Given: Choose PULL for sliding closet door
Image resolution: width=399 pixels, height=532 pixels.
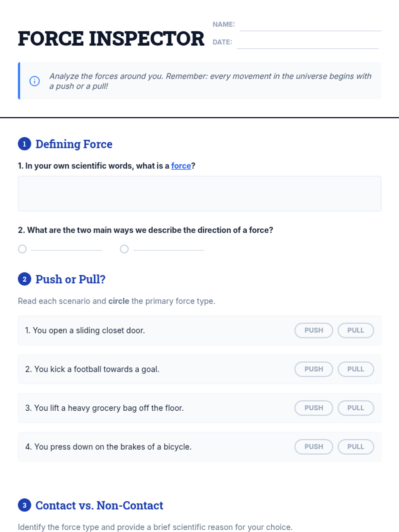Looking at the screenshot, I should (356, 331).
